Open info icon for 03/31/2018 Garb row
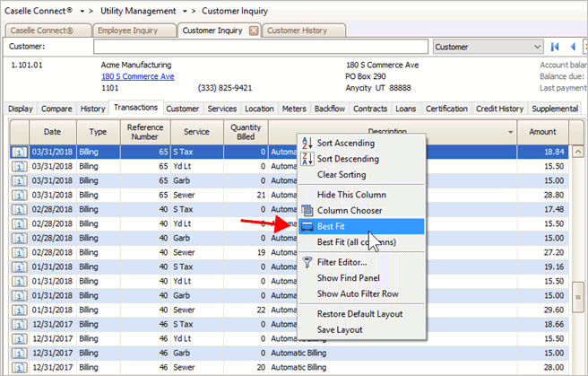588x376 pixels. point(19,180)
